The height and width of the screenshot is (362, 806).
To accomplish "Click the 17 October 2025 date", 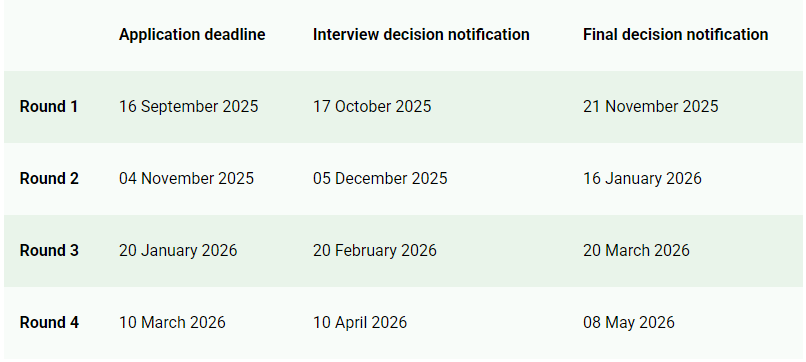I will 372,106.
